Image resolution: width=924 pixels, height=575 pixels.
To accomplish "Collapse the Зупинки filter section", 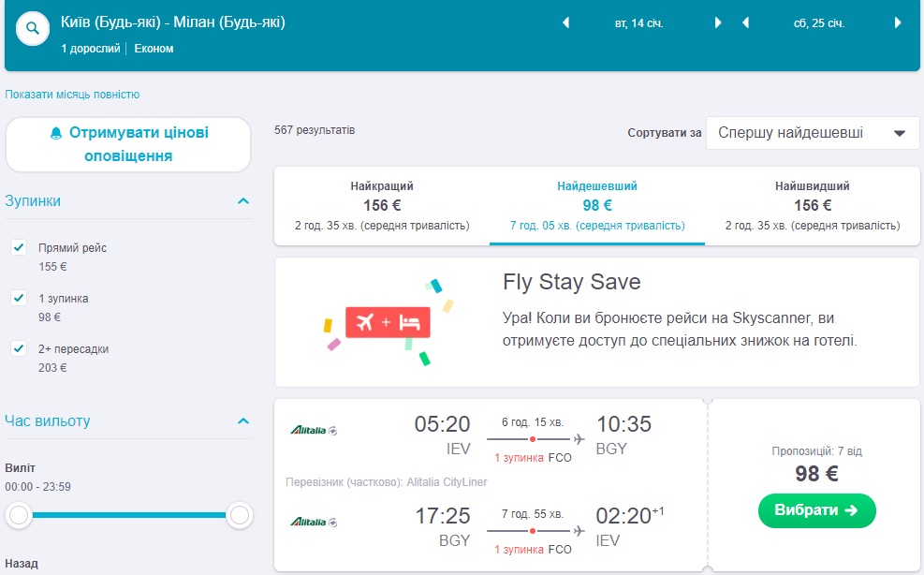I will [243, 201].
